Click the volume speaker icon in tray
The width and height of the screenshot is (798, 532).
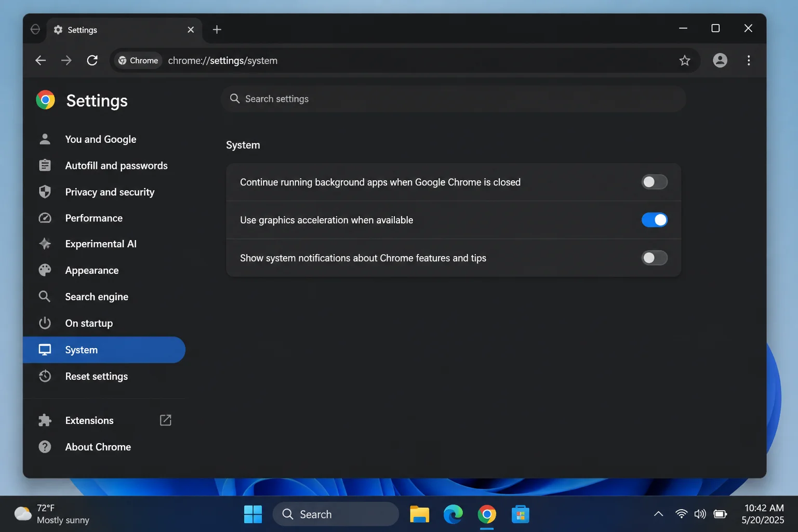tap(700, 514)
